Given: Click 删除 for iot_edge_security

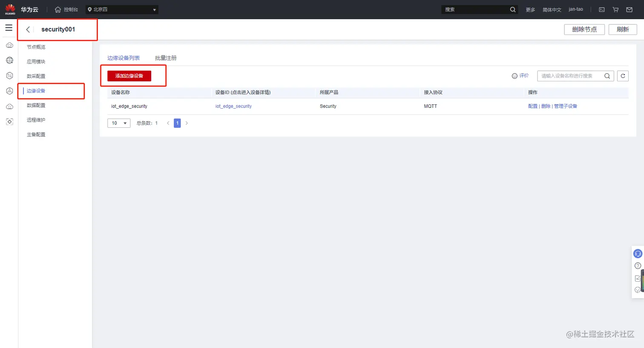Looking at the screenshot, I should (546, 106).
